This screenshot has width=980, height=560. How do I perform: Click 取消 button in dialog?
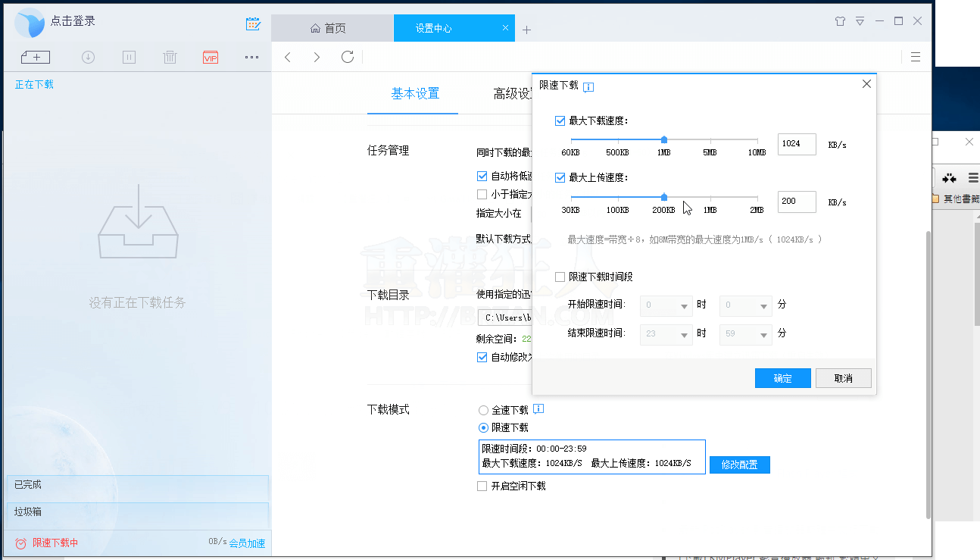(x=844, y=378)
